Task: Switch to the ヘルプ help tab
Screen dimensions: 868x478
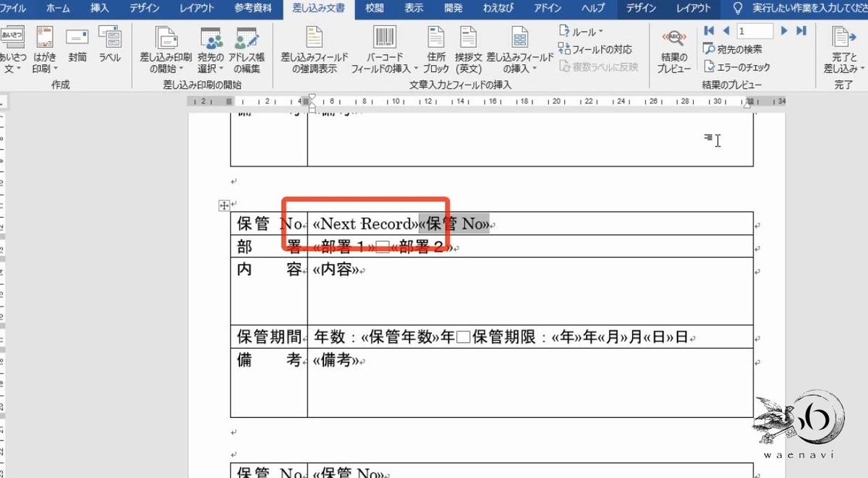Action: [x=592, y=9]
